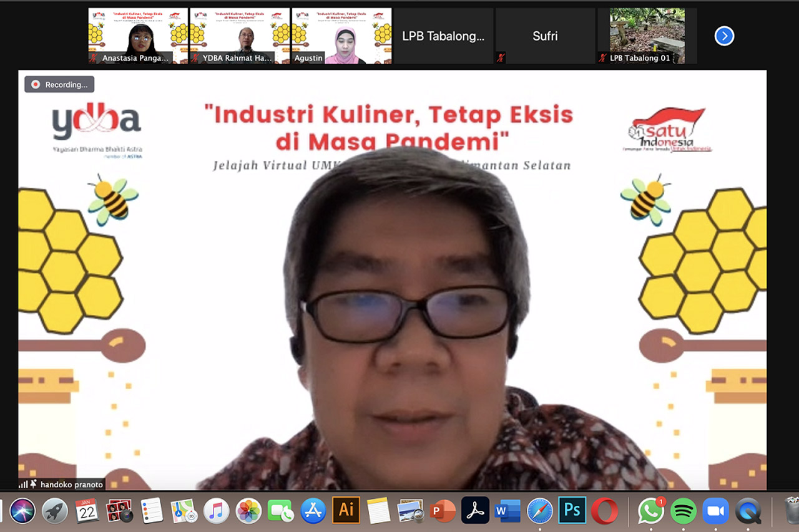The width and height of the screenshot is (799, 532).
Task: Select Anastasia Panga's video thumbnail
Action: coord(138,36)
